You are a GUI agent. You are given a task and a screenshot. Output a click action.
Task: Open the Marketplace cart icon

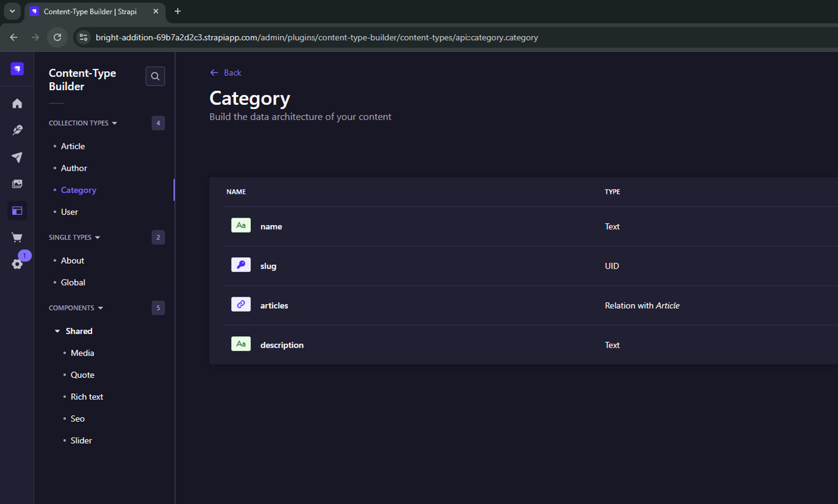[x=17, y=237]
